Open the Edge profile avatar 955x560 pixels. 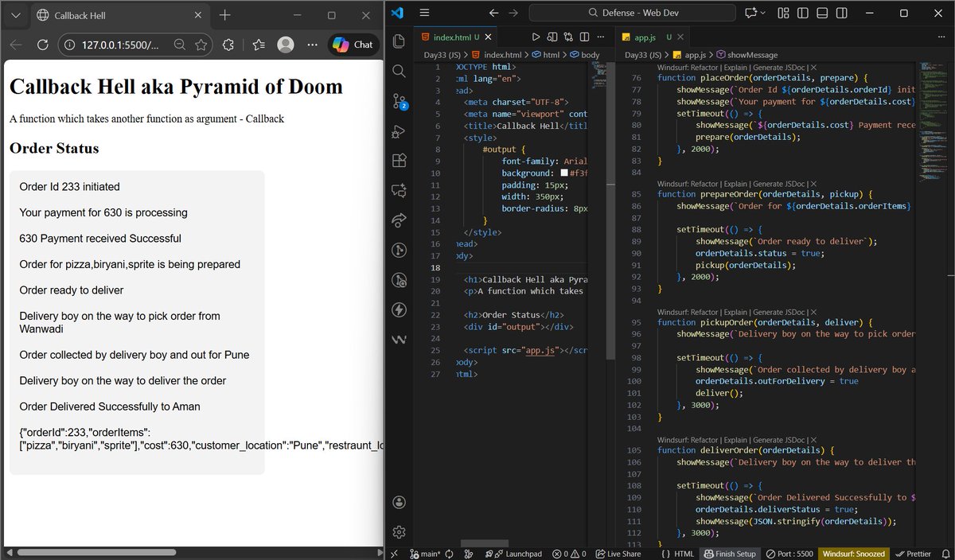287,45
